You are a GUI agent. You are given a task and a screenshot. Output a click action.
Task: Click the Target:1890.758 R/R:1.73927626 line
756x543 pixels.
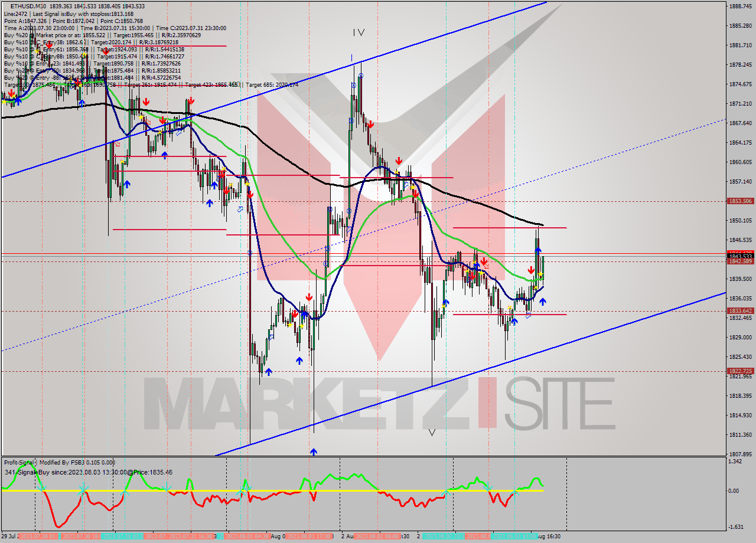point(92,63)
